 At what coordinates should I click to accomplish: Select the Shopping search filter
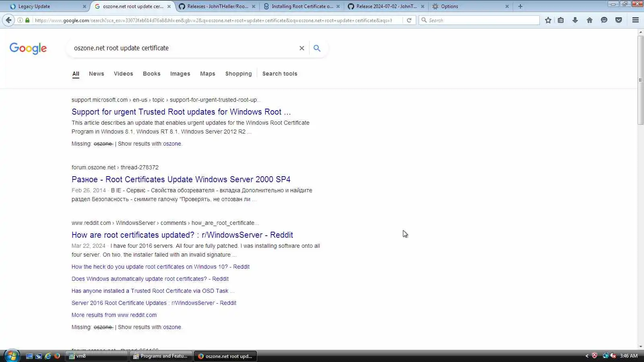click(x=238, y=74)
